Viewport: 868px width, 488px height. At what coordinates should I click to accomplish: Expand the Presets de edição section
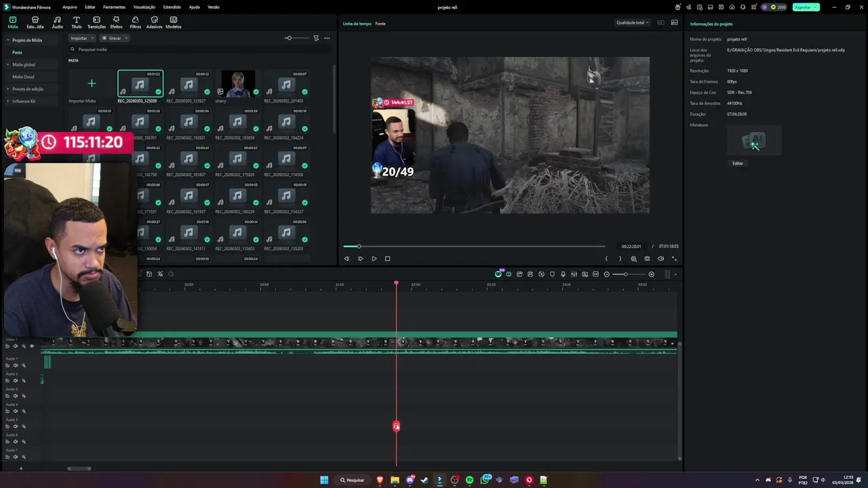(8, 89)
